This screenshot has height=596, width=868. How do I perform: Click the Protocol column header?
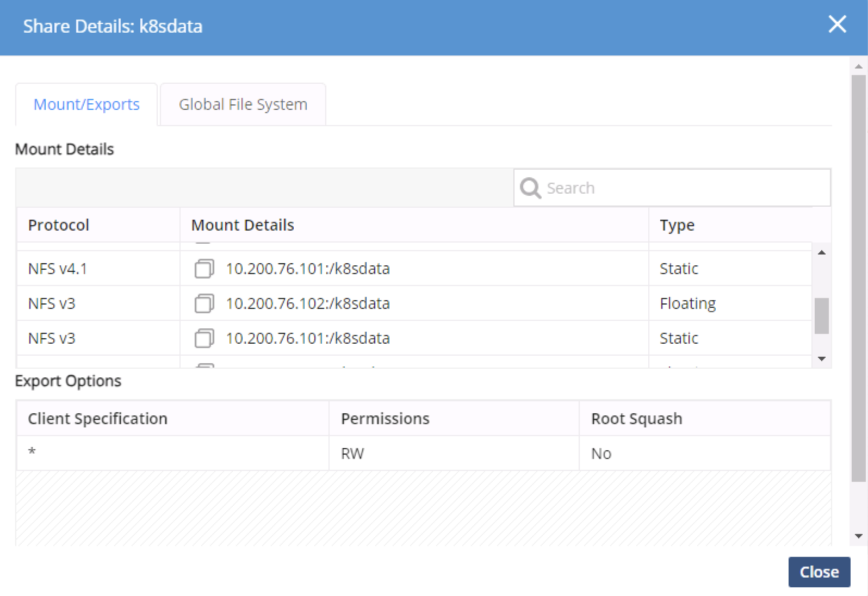point(98,225)
